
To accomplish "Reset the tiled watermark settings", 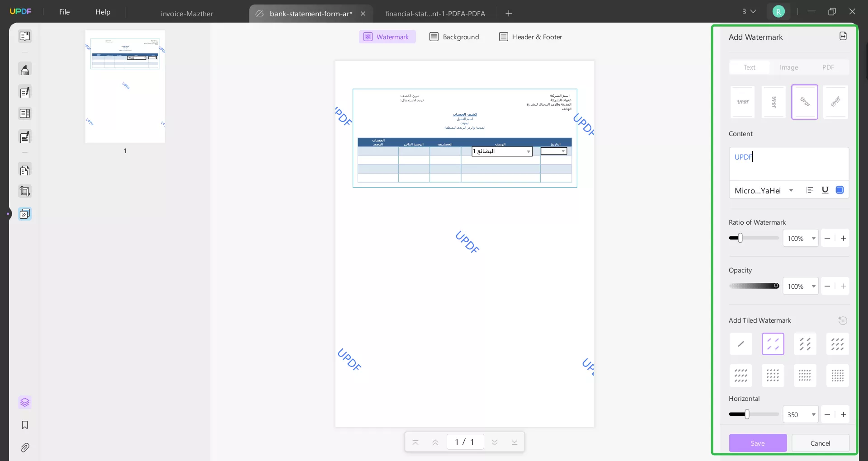I will 843,320.
